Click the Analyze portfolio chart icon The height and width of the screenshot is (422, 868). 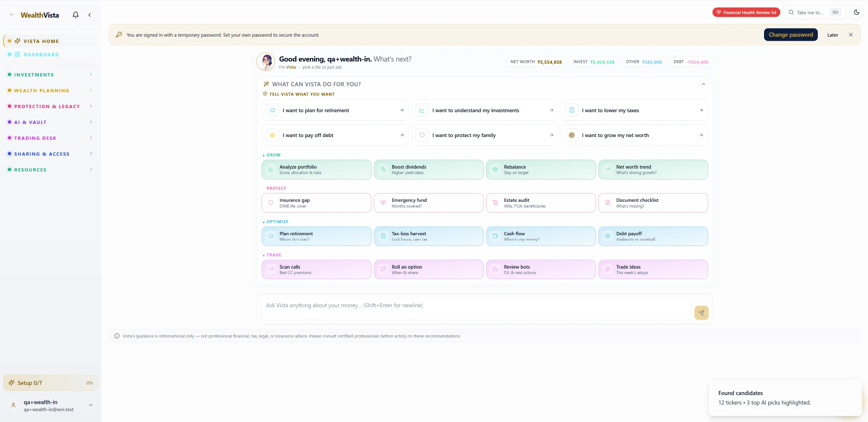click(x=271, y=170)
